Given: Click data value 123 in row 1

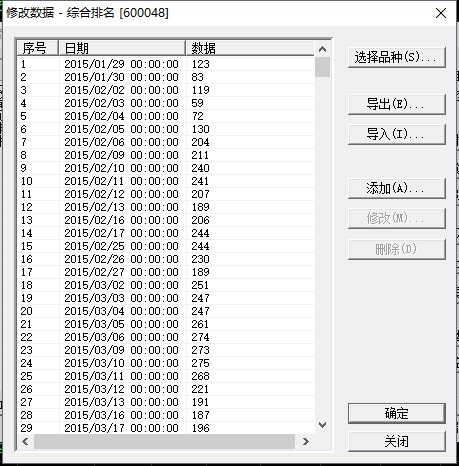Looking at the screenshot, I should [x=200, y=64].
